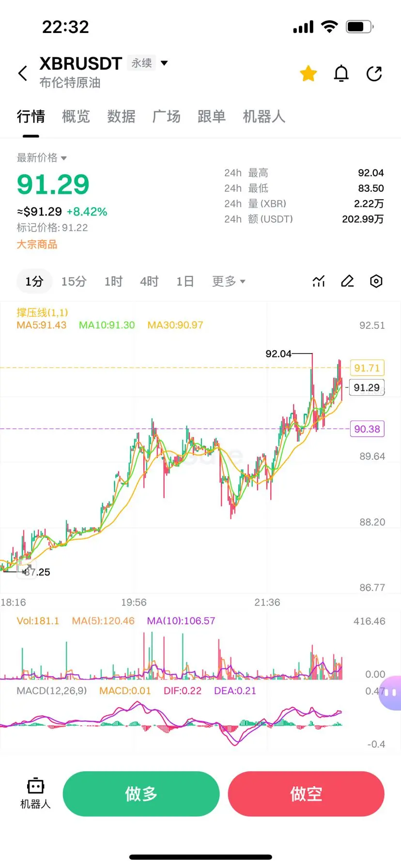Tap the Vol:181.1 volume label
Viewport: 401px width, 868px height.
[38, 621]
